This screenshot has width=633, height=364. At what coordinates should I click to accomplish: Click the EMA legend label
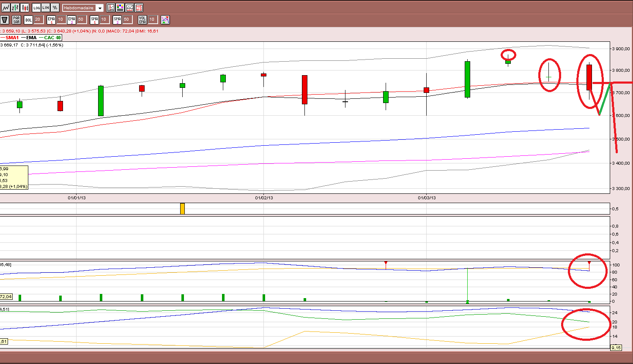pos(31,38)
